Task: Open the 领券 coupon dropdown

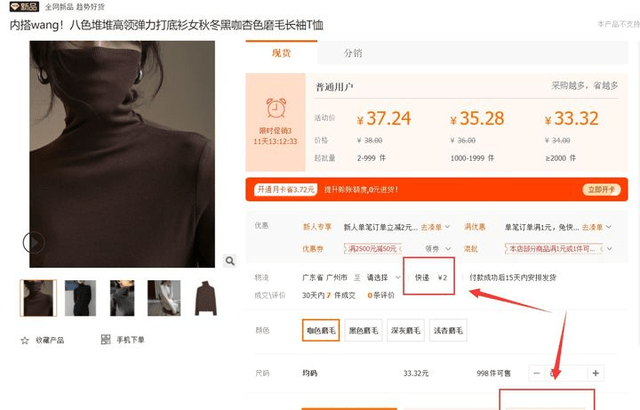Action: click(435, 248)
